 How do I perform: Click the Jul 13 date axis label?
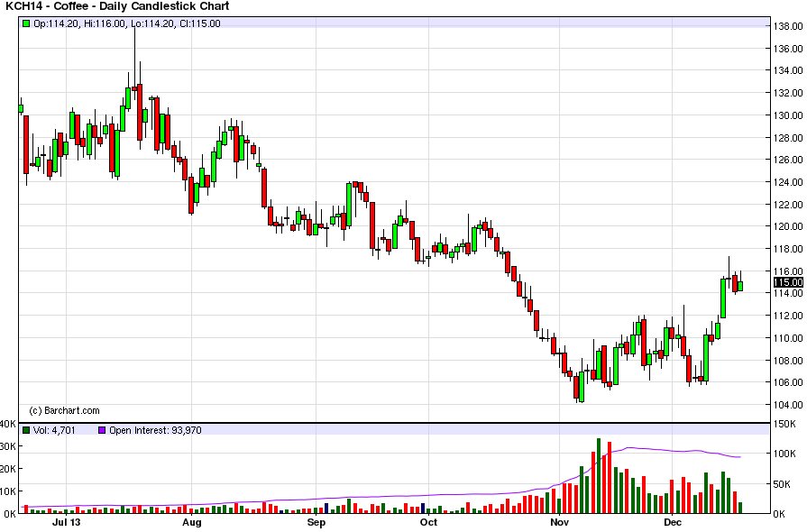pyautogui.click(x=67, y=523)
